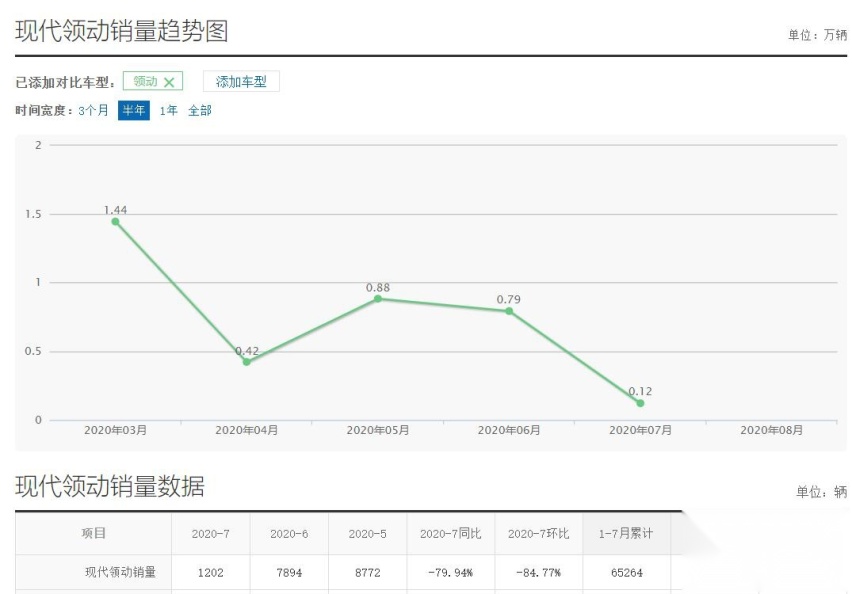Screen dimensions: 852x594
Task: Click the 2020年08月 axis label
Action: [772, 430]
